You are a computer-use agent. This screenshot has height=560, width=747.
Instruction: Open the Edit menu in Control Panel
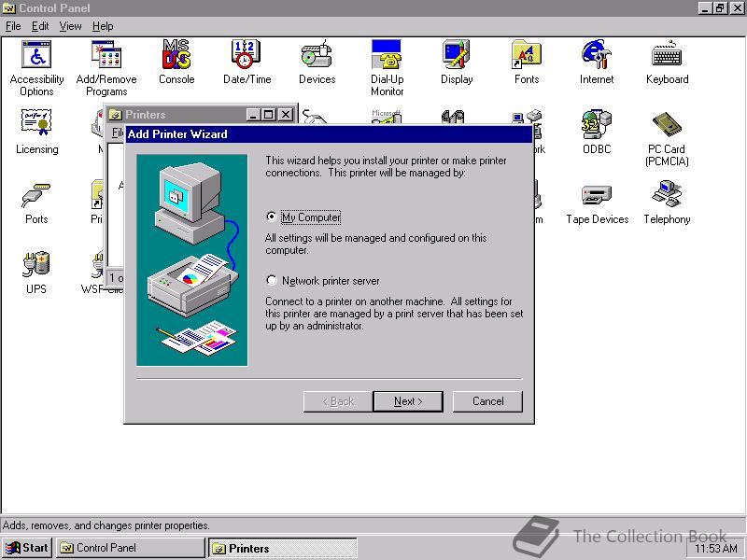[x=40, y=26]
